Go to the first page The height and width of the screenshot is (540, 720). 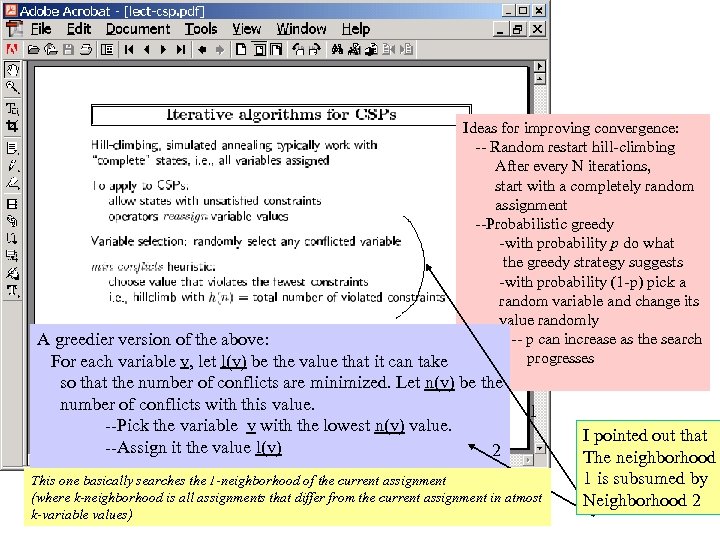(x=129, y=49)
